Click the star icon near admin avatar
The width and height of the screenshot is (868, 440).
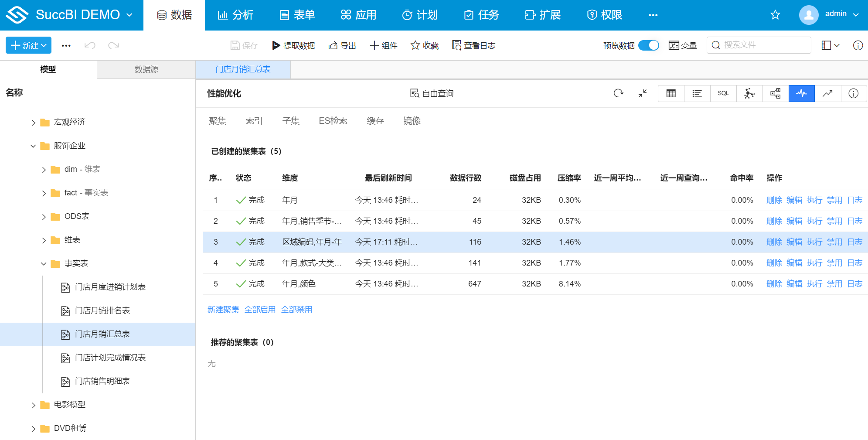point(775,14)
